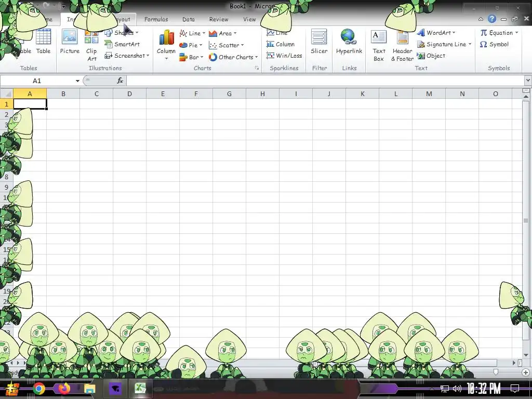Open the Scatter chart dropdown
The image size is (532, 399).
pyautogui.click(x=227, y=45)
